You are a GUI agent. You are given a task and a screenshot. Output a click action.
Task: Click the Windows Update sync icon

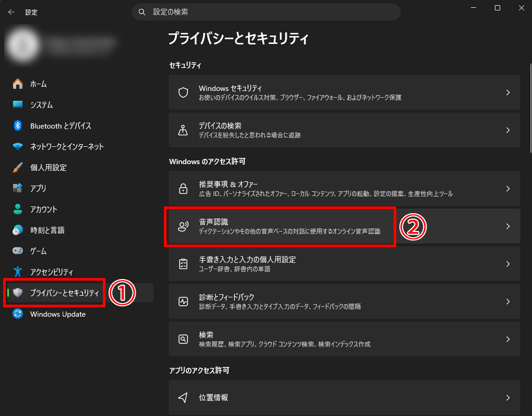[18, 314]
